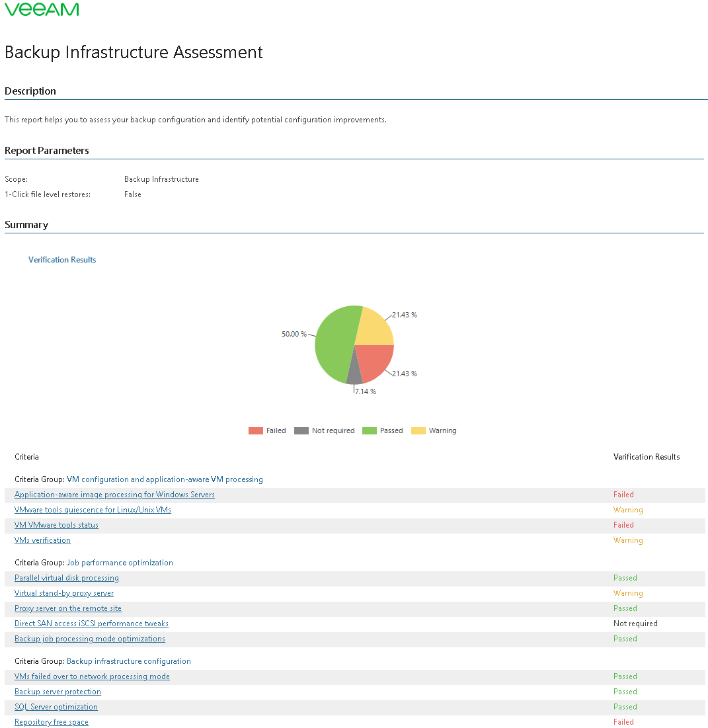Click the Veeam logo
708x728 pixels.
42,9
